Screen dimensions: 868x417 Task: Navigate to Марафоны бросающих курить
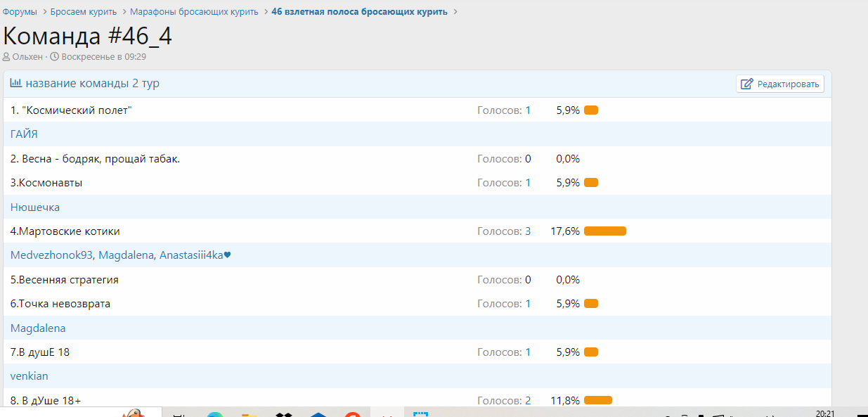194,12
